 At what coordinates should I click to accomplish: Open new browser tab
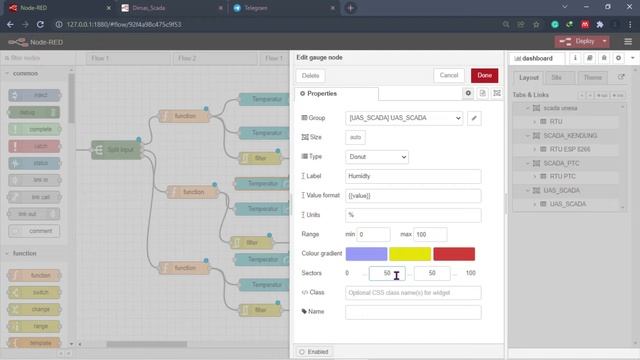pos(350,8)
